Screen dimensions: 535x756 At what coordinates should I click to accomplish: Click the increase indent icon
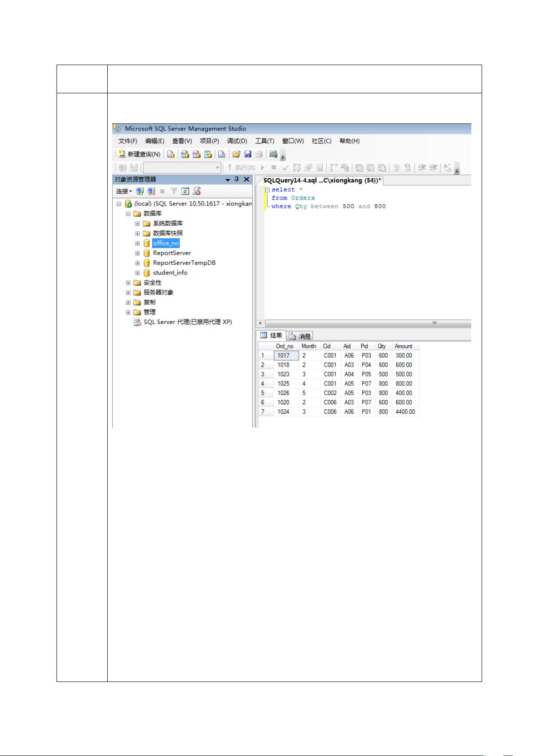tap(434, 168)
